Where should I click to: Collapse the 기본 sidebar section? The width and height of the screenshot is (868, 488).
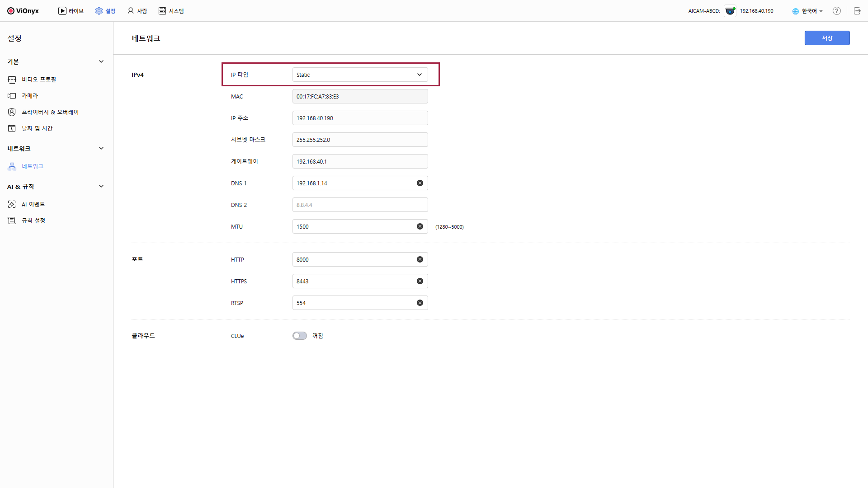coord(101,61)
